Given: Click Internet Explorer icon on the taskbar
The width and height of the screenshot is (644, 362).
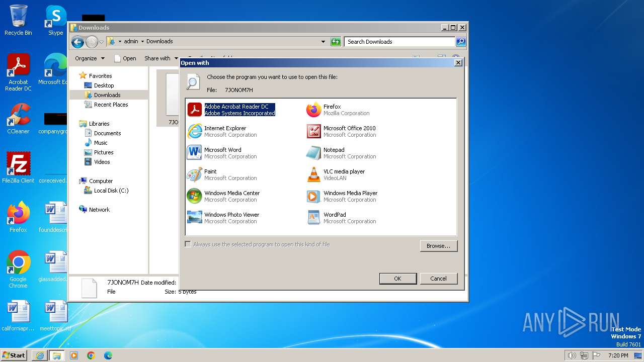Looking at the screenshot, I should pos(40,355).
